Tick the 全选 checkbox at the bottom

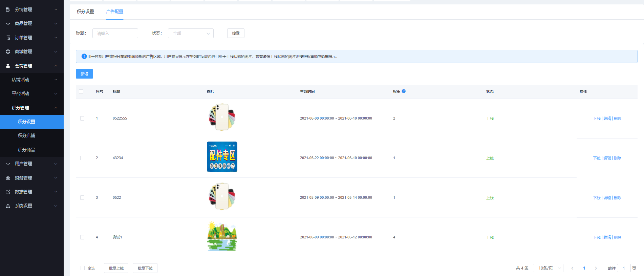(83, 268)
